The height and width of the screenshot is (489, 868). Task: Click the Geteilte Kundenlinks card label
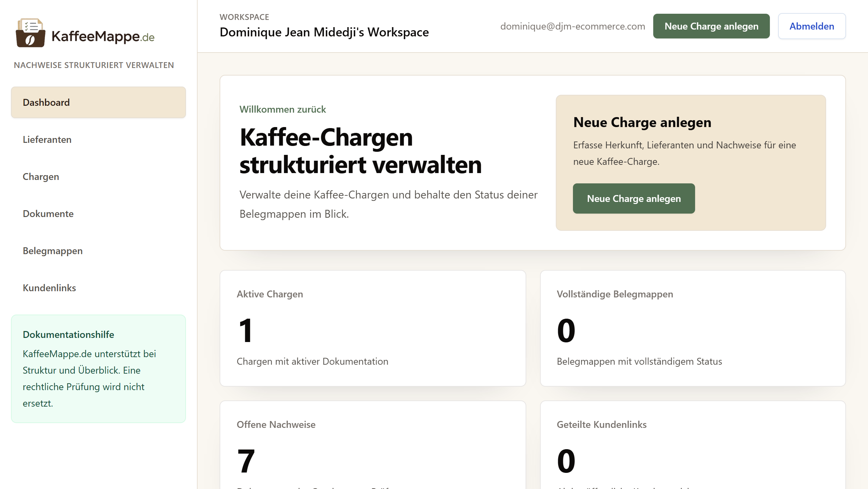pos(601,424)
